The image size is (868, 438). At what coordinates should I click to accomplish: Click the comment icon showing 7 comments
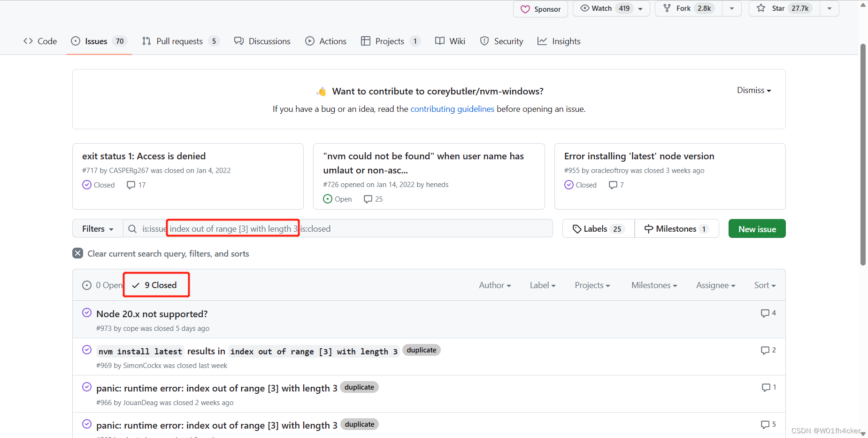point(613,185)
